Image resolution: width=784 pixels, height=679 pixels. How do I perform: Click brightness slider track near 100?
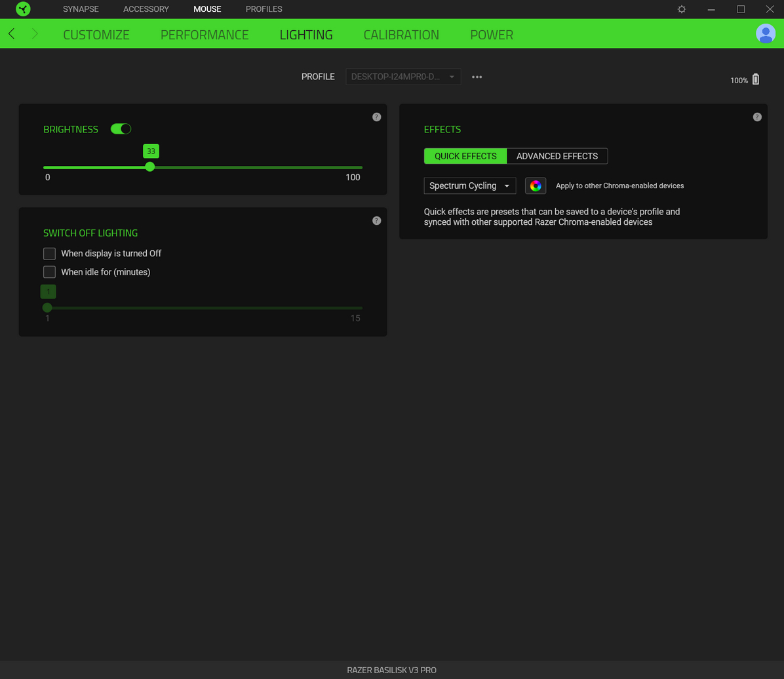click(359, 168)
